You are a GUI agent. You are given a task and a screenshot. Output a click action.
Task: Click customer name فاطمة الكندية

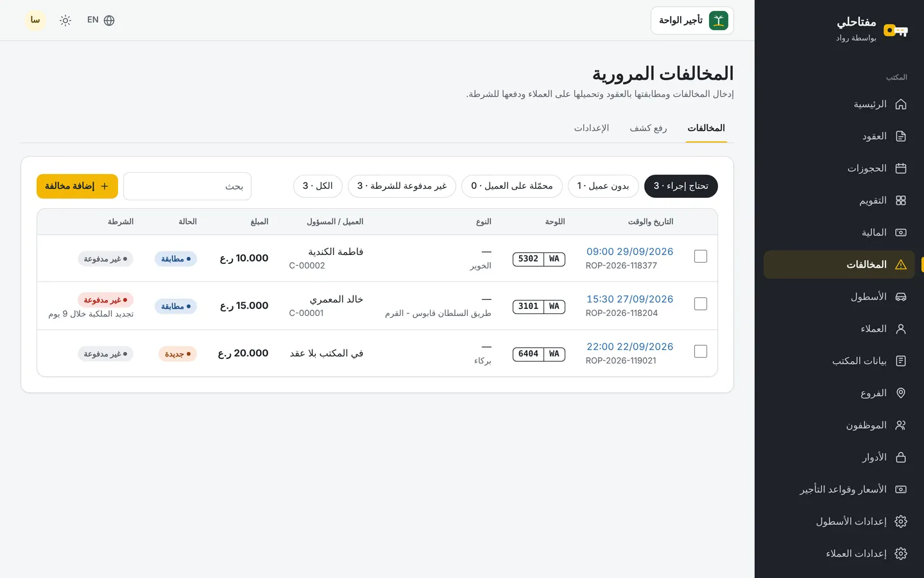click(x=336, y=252)
